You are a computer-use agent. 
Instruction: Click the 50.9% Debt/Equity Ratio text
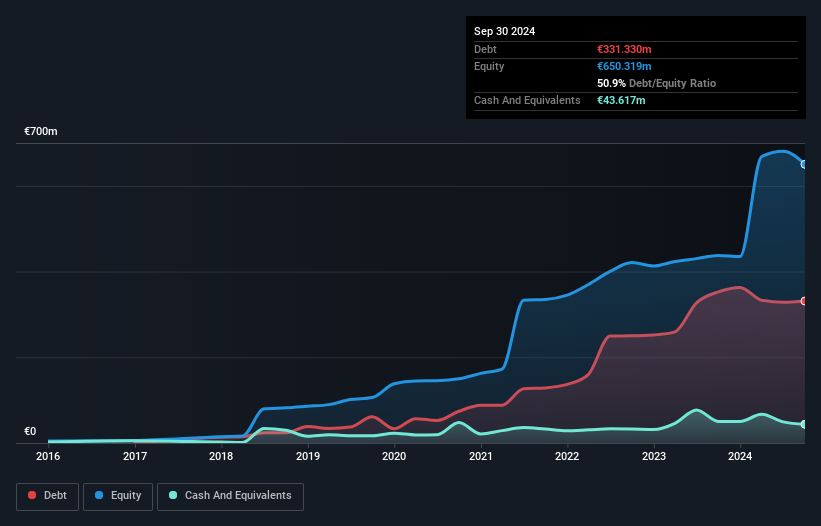pyautogui.click(x=657, y=83)
